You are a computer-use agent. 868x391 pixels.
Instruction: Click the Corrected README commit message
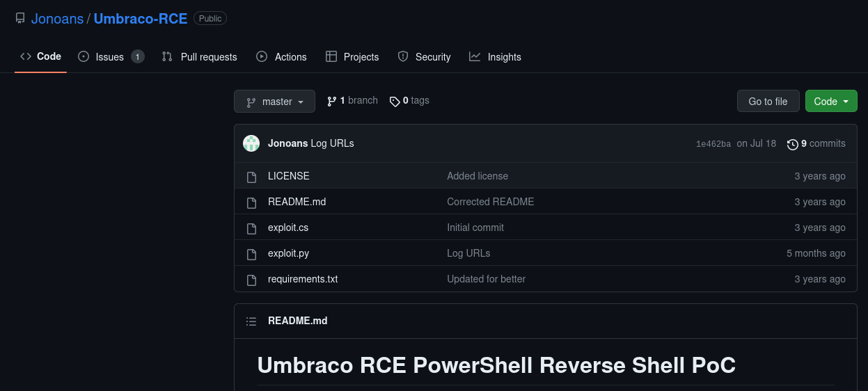(491, 202)
